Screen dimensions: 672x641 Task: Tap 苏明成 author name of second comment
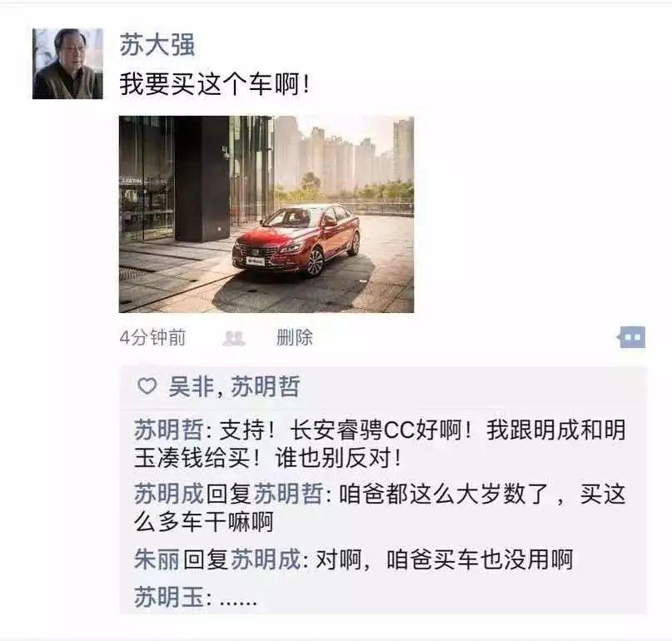pyautogui.click(x=168, y=494)
